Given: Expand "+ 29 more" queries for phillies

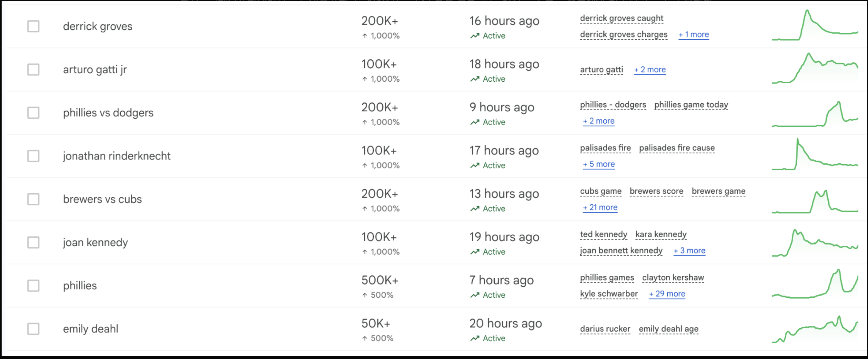Looking at the screenshot, I should click(667, 293).
